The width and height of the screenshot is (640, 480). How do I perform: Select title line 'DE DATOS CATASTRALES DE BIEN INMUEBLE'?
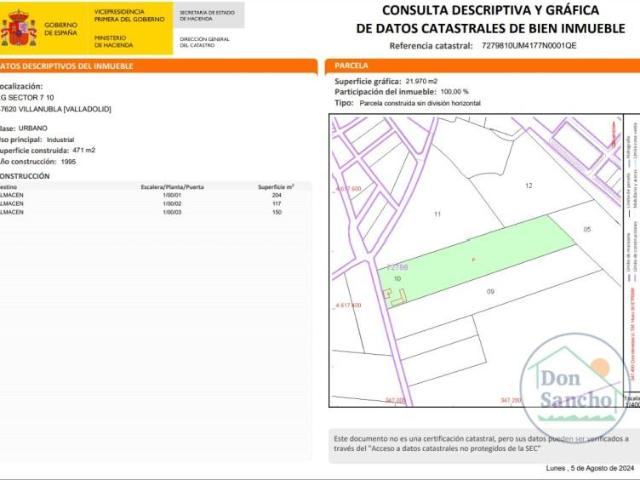[x=491, y=29]
